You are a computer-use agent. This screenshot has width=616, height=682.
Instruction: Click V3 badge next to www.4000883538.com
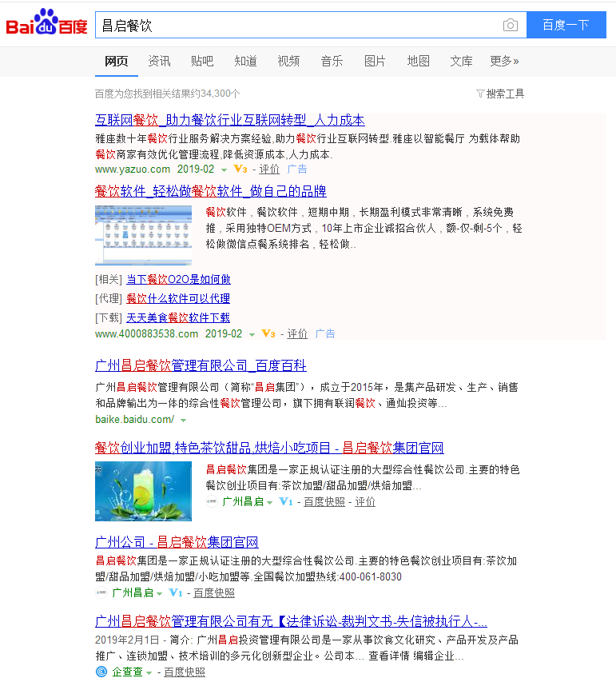(268, 334)
